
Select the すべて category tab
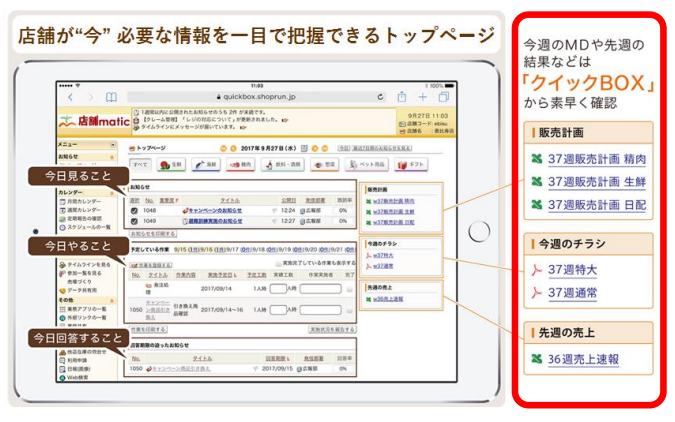[x=140, y=164]
